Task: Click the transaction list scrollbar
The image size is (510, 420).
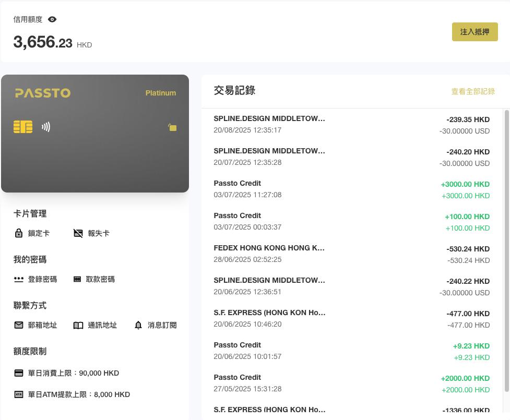Action: click(506, 250)
